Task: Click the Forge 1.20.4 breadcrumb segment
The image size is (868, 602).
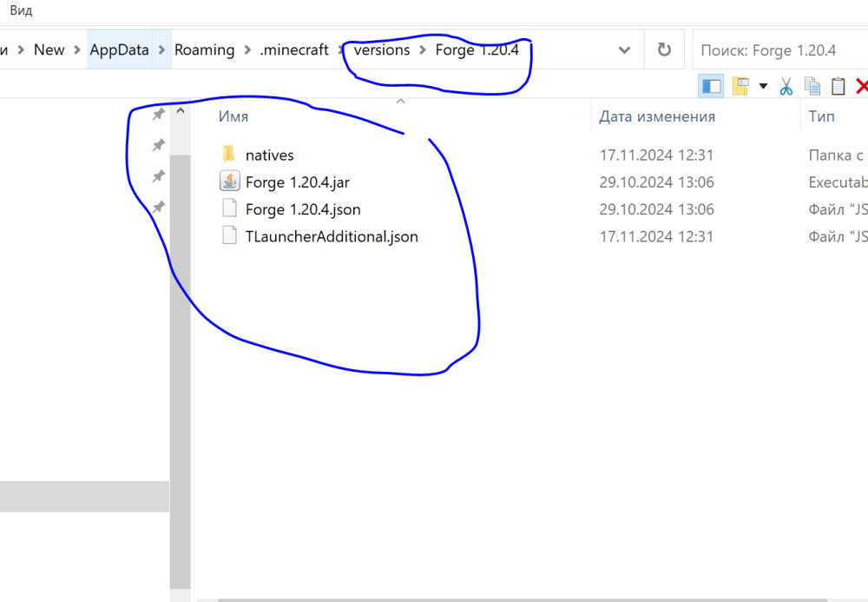Action: [477, 50]
